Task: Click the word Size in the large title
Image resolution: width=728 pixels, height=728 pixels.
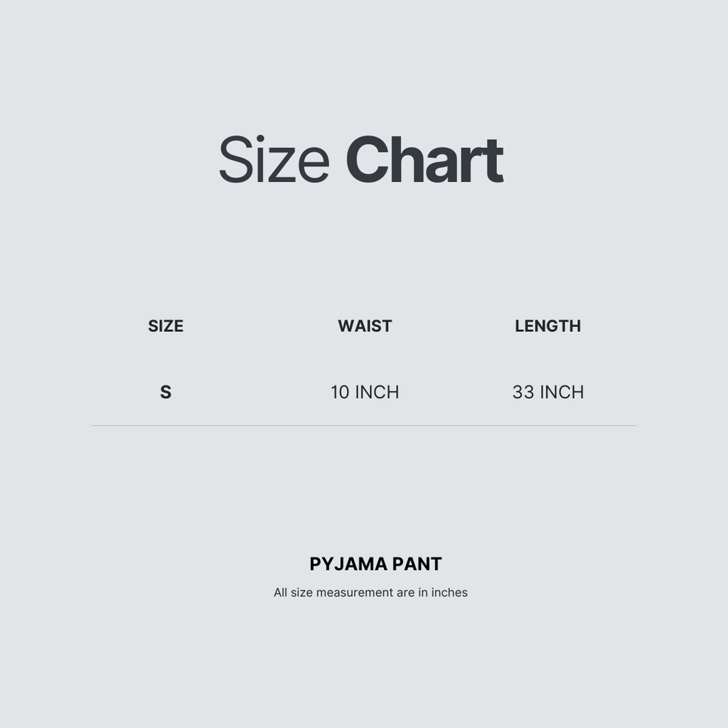Action: click(x=274, y=160)
